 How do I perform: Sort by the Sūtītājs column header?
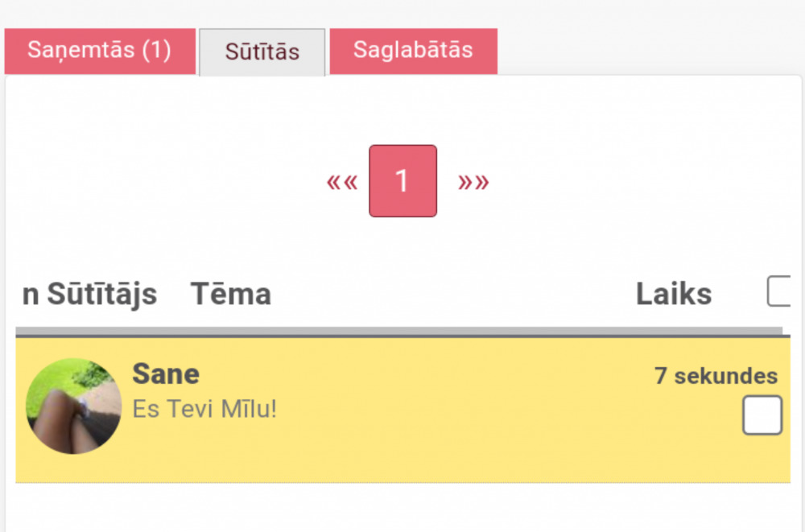[x=101, y=295]
